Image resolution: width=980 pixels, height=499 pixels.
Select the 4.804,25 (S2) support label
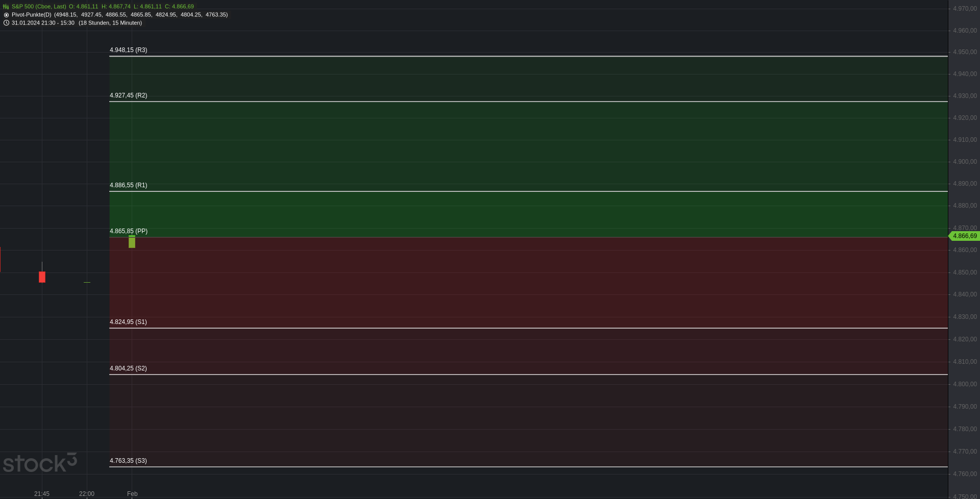tap(128, 368)
